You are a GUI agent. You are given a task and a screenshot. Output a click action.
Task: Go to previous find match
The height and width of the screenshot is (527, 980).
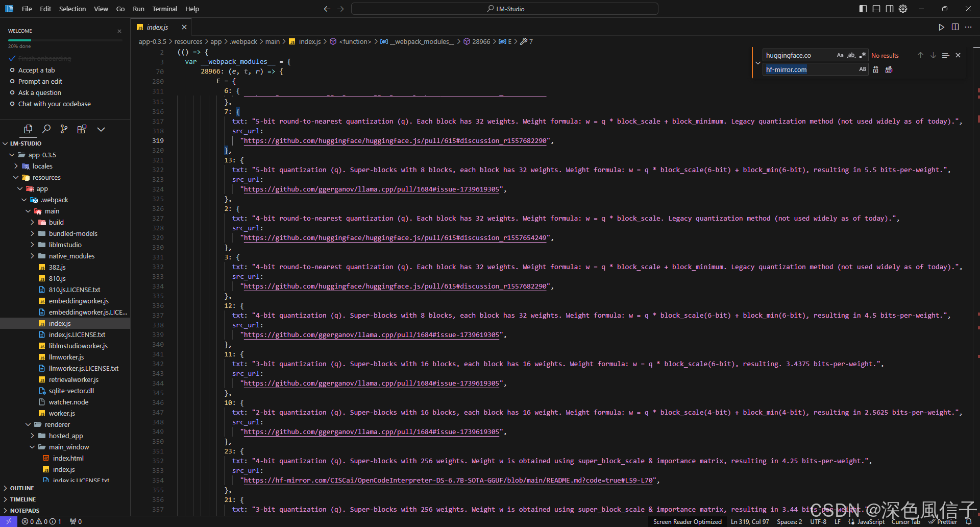920,55
